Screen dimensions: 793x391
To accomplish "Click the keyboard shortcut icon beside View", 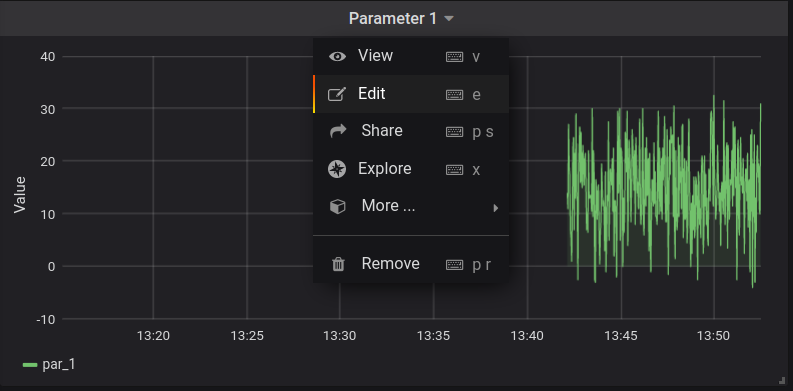I will click(x=454, y=57).
